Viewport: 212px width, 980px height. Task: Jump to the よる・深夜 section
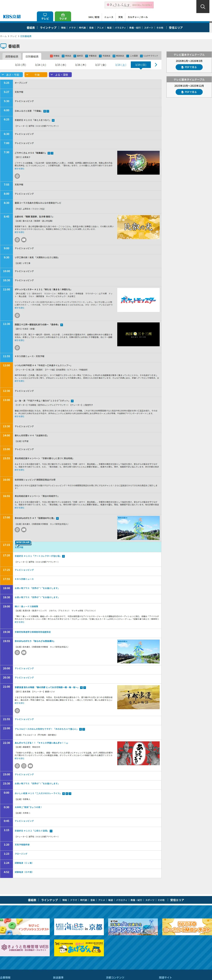(60, 75)
